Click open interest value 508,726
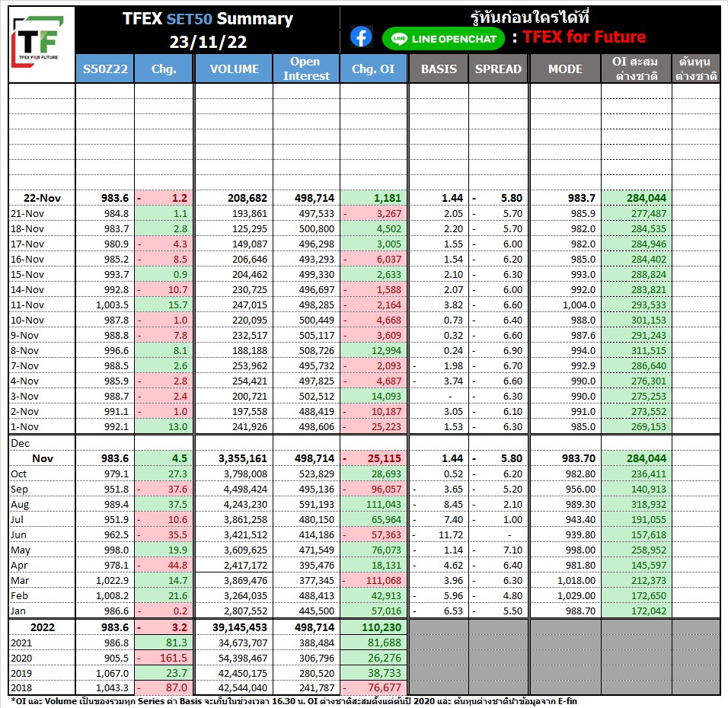The image size is (728, 708). pos(317,350)
